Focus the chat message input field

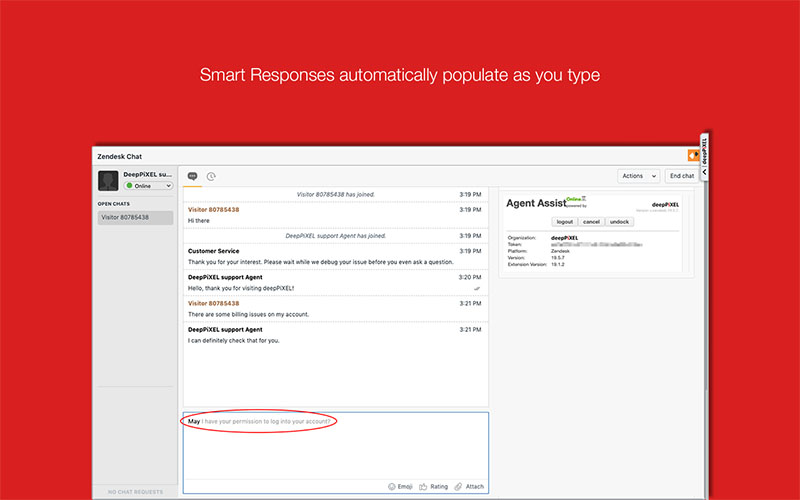[x=336, y=445]
